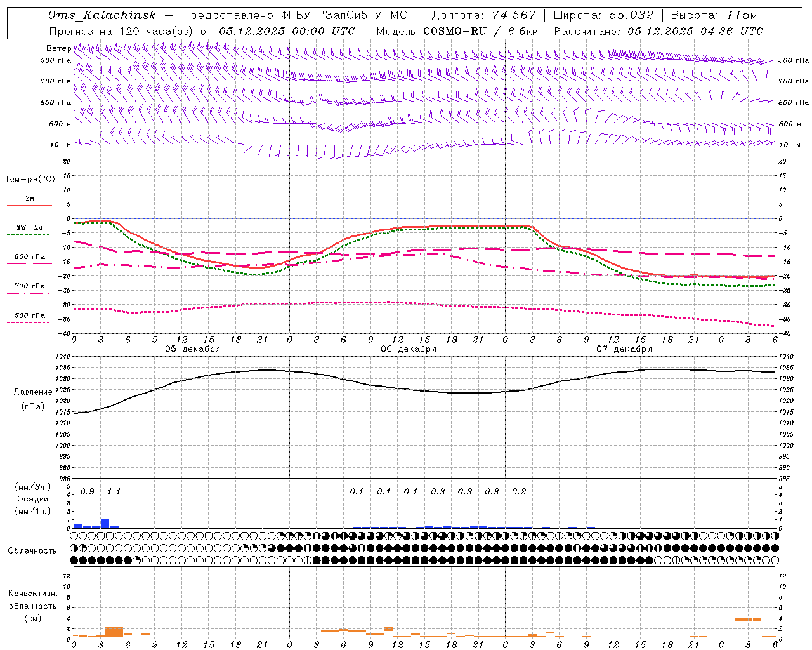Select the latitude "Широта: 55.032"
The height and width of the screenshot is (650, 812).
pyautogui.click(x=603, y=16)
